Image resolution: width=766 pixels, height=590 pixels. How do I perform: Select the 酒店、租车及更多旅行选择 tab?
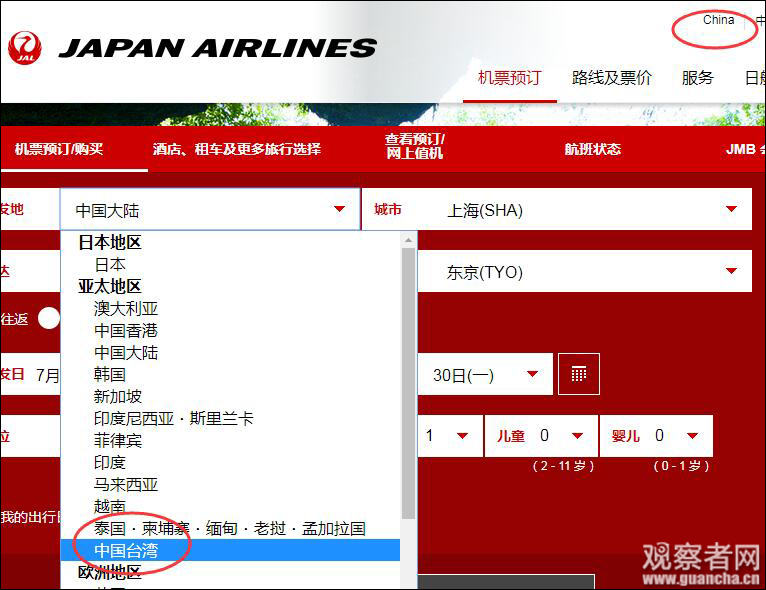[237, 149]
